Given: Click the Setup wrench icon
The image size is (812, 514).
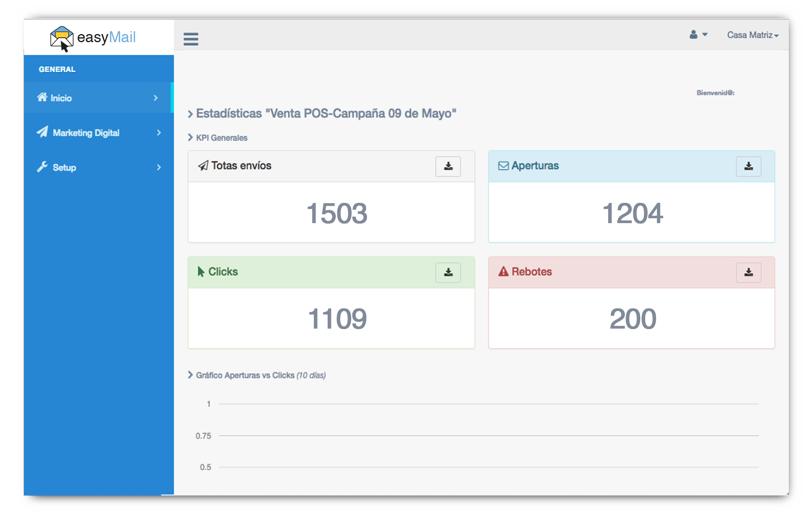Looking at the screenshot, I should click(x=42, y=167).
